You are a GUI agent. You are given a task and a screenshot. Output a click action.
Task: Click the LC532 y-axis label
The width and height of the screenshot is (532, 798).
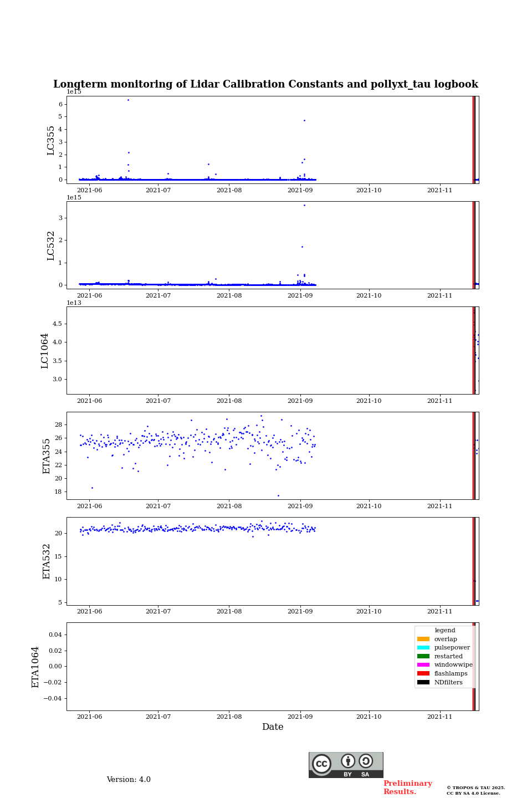pyautogui.click(x=51, y=245)
